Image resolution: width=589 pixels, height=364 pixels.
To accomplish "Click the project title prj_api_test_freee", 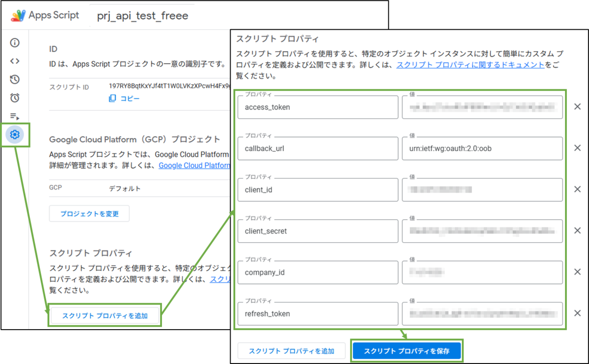I will click(142, 16).
